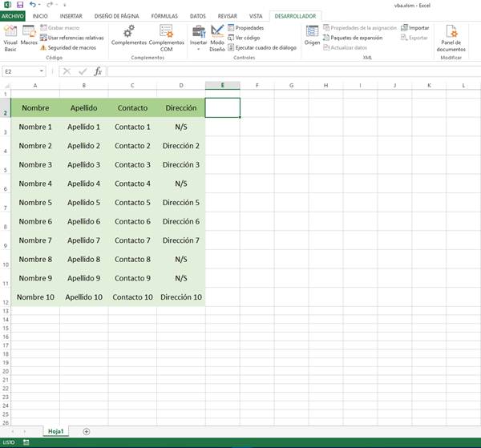Expand the Insertar controls dropdown
Image resolution: width=481 pixels, height=448 pixels.
[198, 49]
